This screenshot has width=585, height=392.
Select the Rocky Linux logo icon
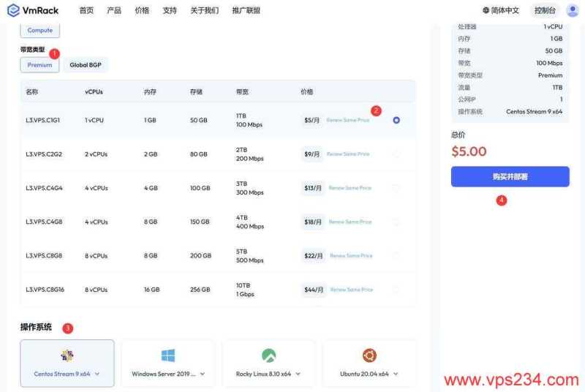coord(268,355)
